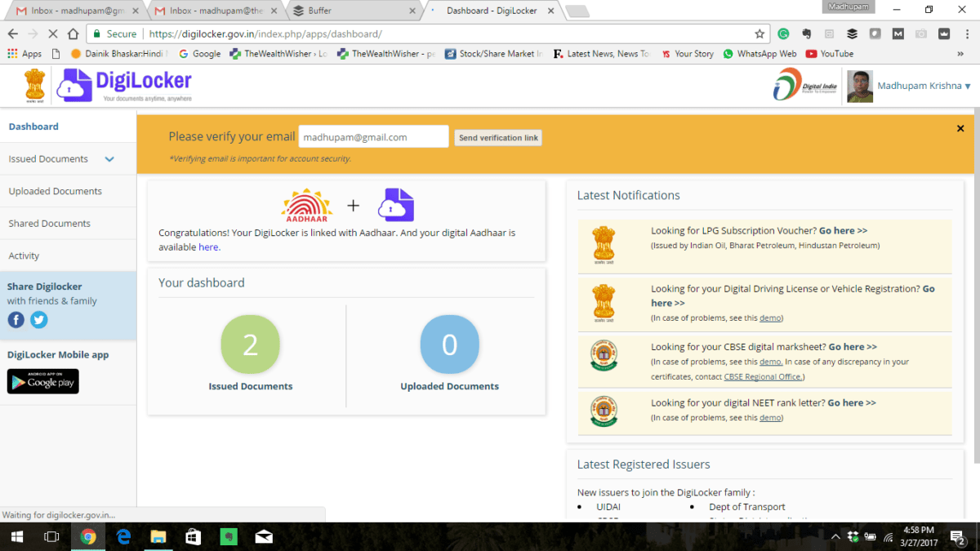
Task: Open the Evernote extension in Chrome toolbar
Action: click(x=807, y=34)
